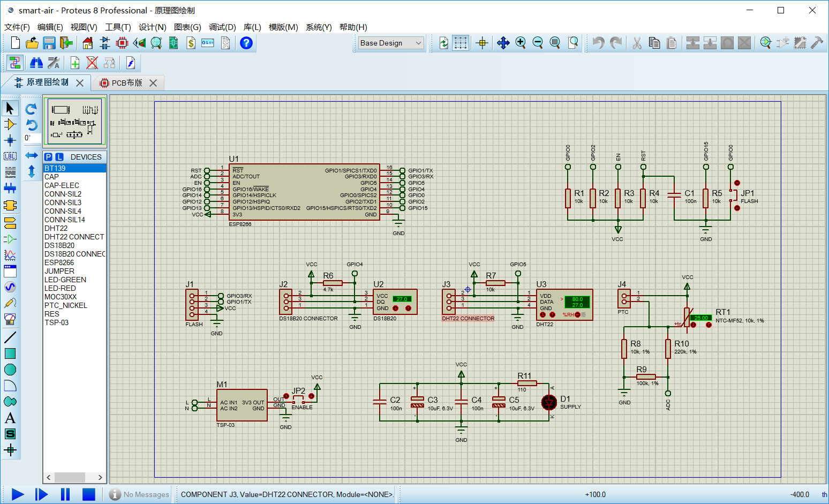Viewport: 829px width, 504px height.
Task: Select the 2D Graphics Box tool
Action: pos(10,353)
